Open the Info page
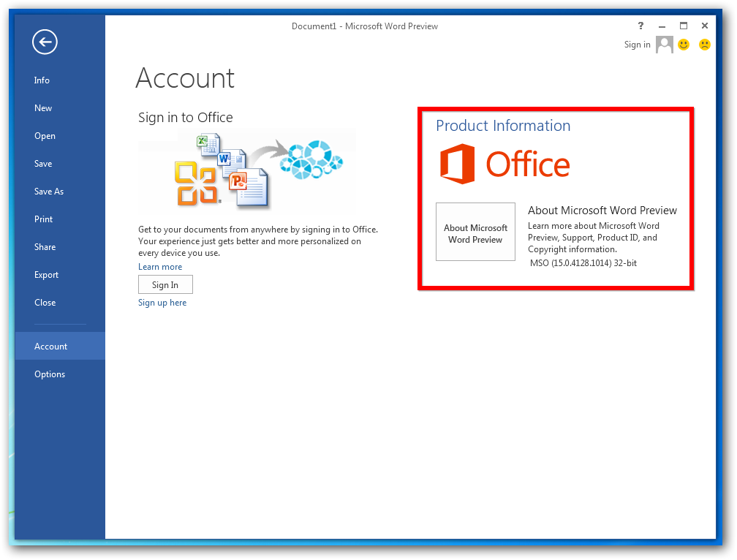 (60, 80)
